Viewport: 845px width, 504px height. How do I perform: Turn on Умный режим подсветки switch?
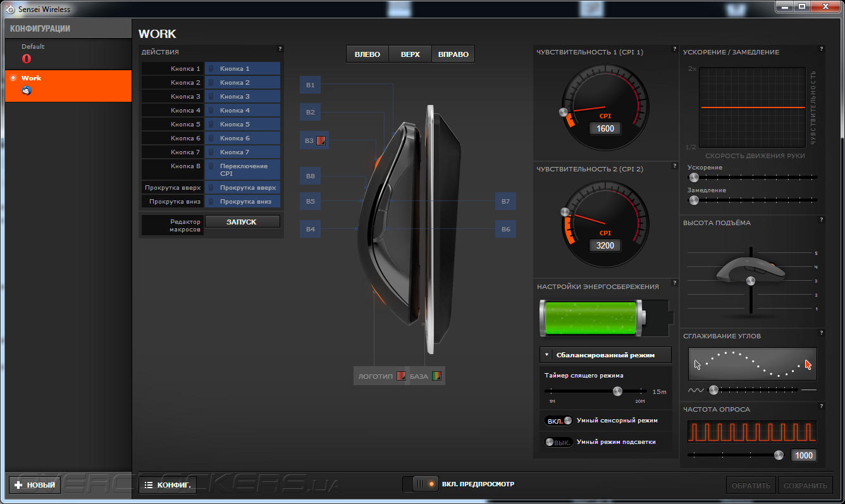pyautogui.click(x=558, y=442)
